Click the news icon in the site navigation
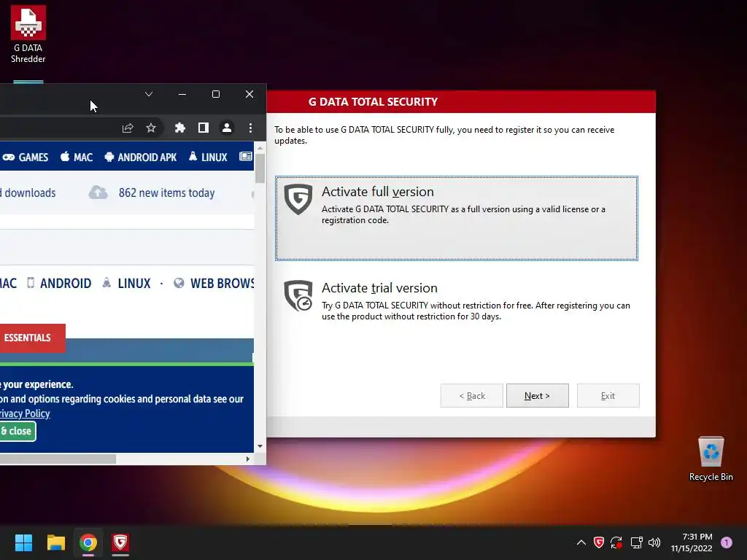Viewport: 747px width, 560px height. 246,157
